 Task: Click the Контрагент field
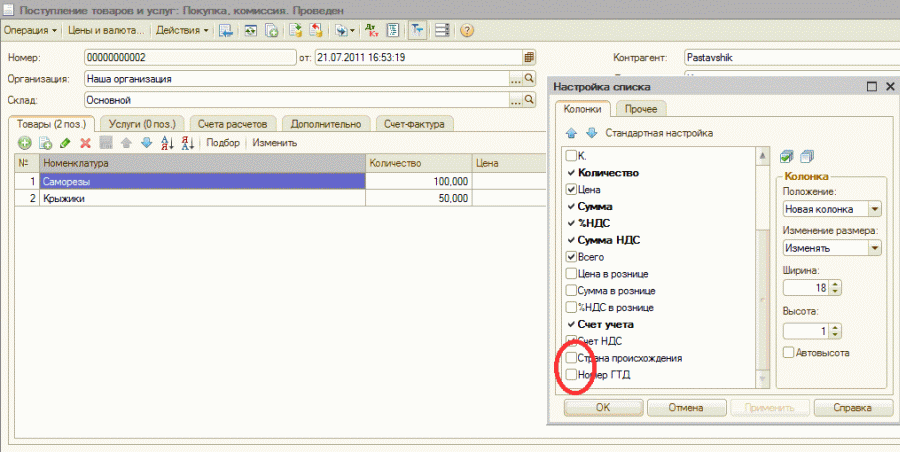coord(792,57)
